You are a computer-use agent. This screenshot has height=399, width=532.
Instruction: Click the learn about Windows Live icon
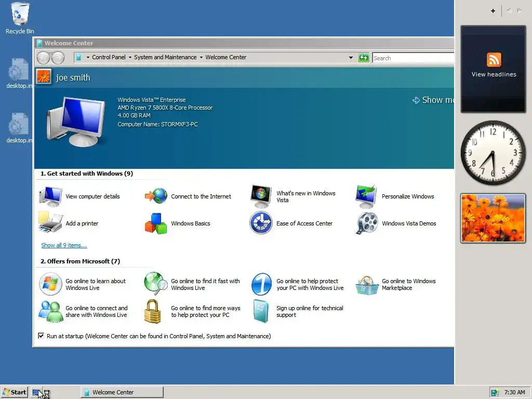click(x=50, y=284)
